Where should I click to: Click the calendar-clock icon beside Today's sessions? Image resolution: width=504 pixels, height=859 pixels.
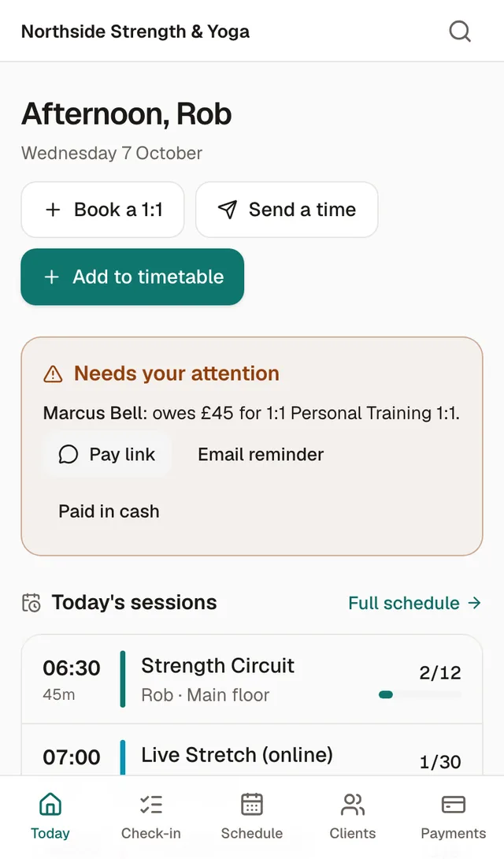coord(31,603)
